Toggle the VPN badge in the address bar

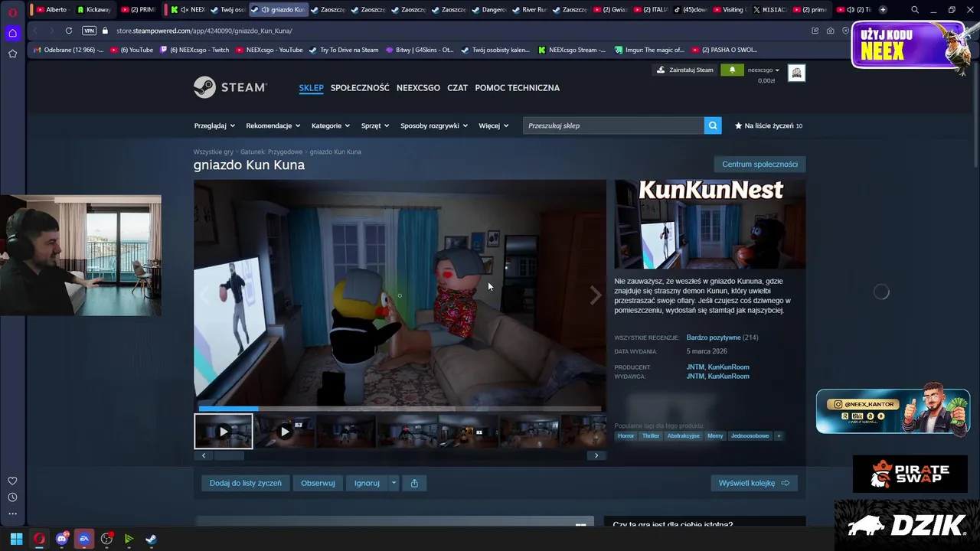pyautogui.click(x=89, y=31)
